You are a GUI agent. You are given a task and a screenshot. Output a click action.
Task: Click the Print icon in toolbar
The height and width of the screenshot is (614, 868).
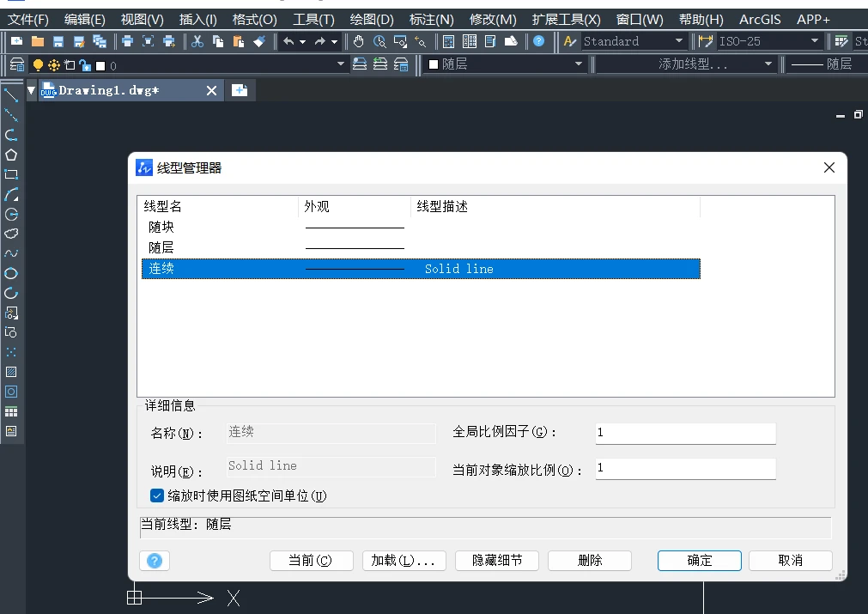click(127, 41)
